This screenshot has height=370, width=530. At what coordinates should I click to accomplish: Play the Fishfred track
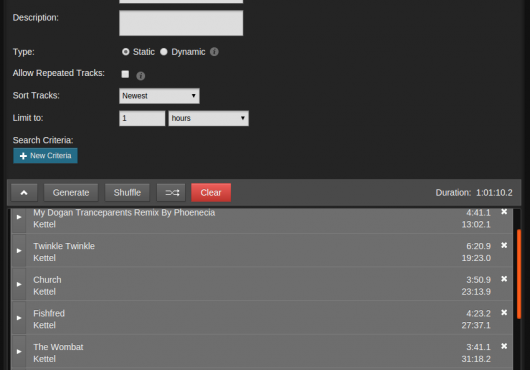click(x=19, y=318)
